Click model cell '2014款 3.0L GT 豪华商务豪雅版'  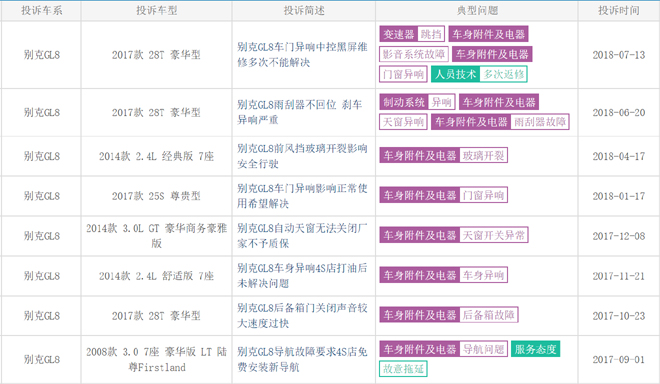157,236
